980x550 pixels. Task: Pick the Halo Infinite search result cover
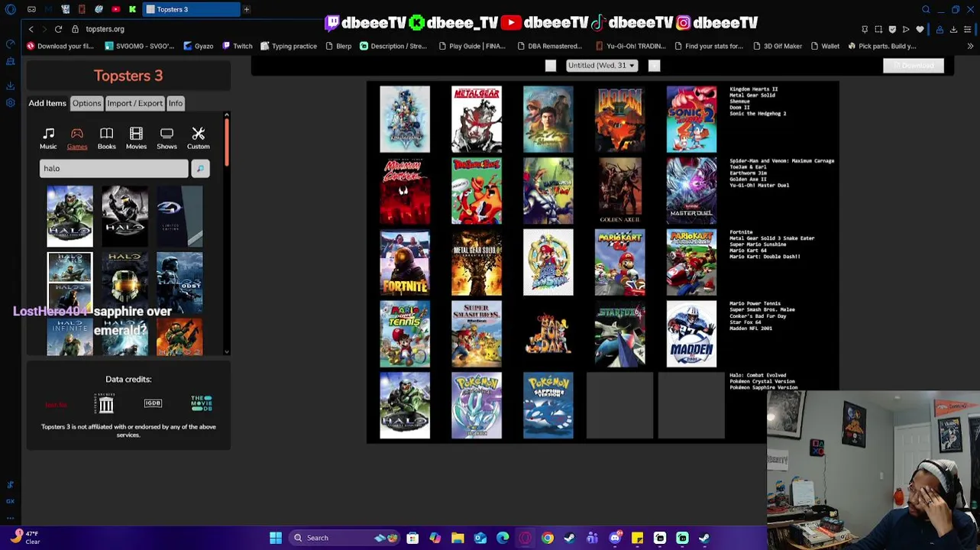(x=70, y=337)
